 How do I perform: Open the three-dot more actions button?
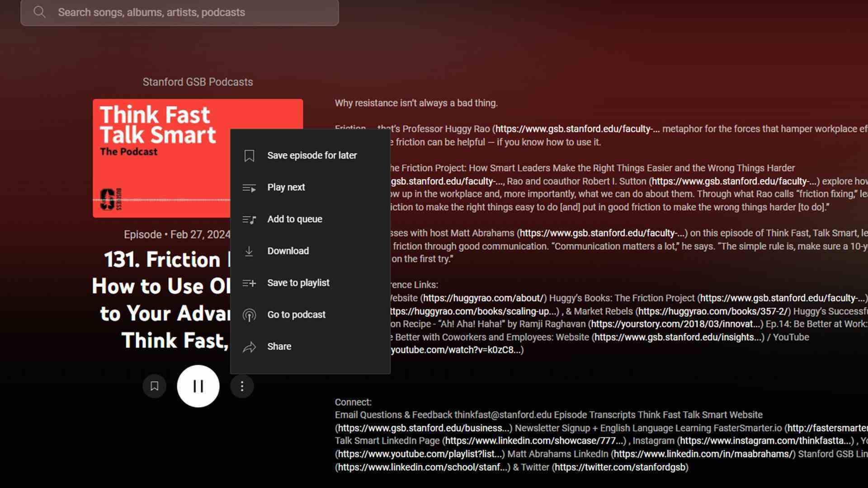[242, 386]
